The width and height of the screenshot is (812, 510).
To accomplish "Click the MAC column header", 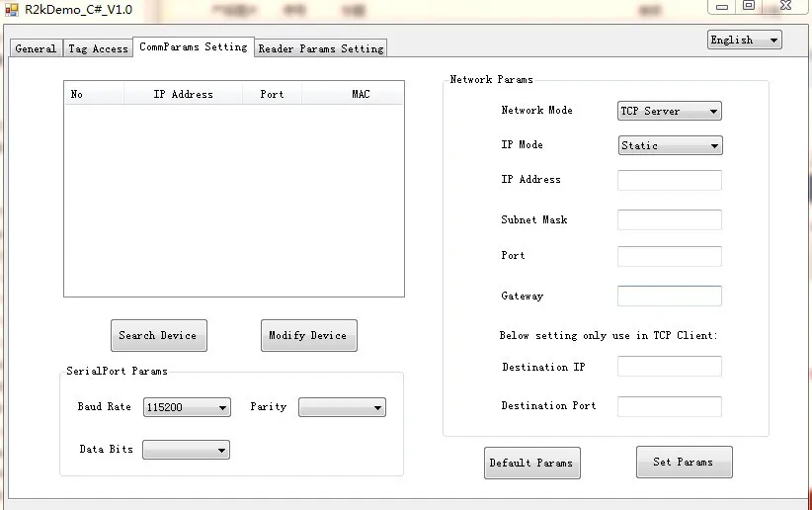I will click(x=352, y=94).
